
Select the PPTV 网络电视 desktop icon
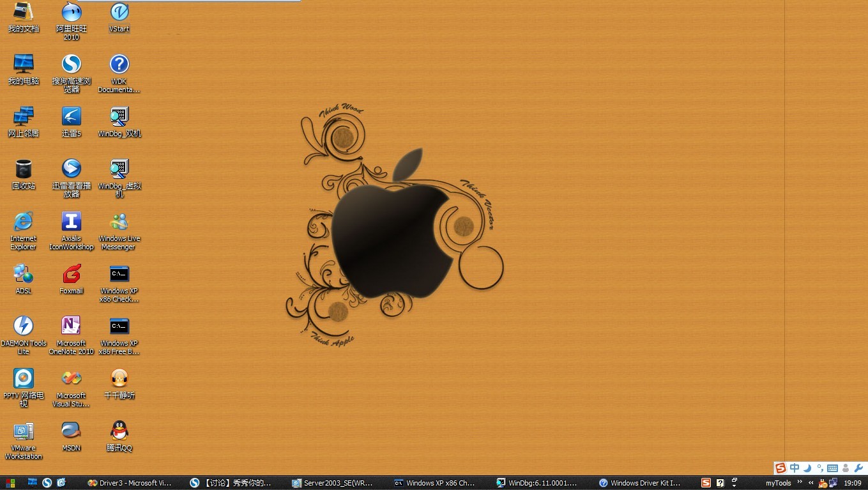tap(24, 388)
